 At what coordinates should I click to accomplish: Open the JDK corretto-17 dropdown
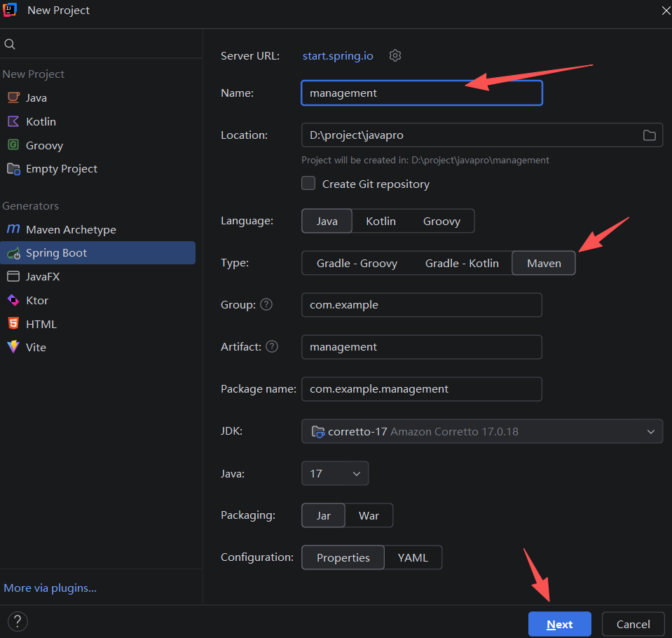pos(482,431)
